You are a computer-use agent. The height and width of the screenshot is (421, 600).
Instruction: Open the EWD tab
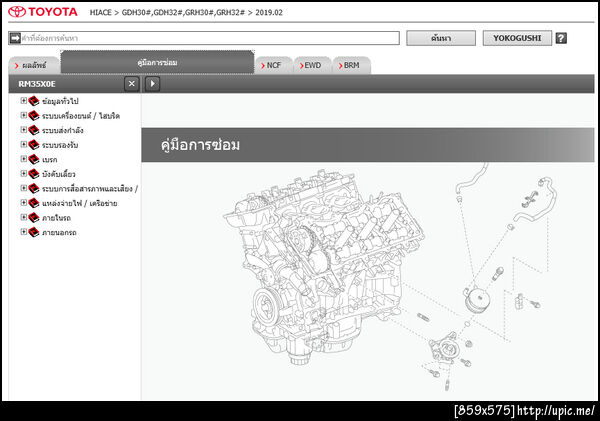pyautogui.click(x=313, y=65)
